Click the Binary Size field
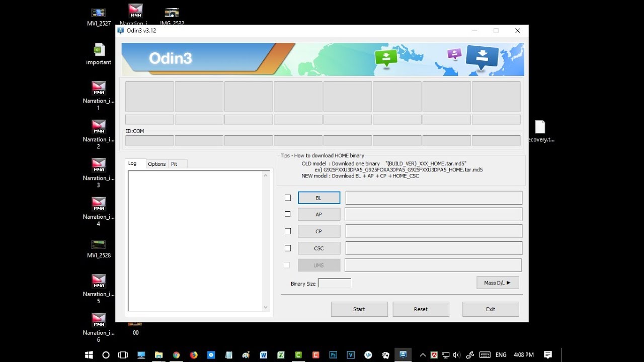 (x=335, y=283)
